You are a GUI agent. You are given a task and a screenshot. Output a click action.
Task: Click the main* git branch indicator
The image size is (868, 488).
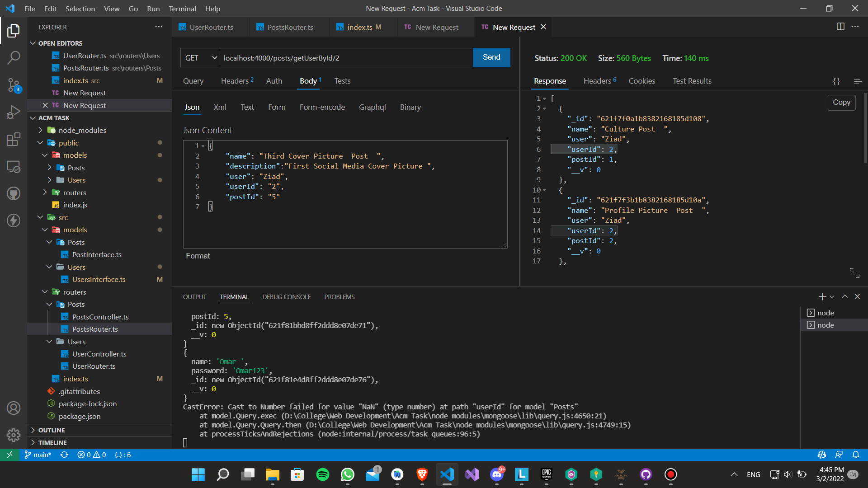click(38, 455)
